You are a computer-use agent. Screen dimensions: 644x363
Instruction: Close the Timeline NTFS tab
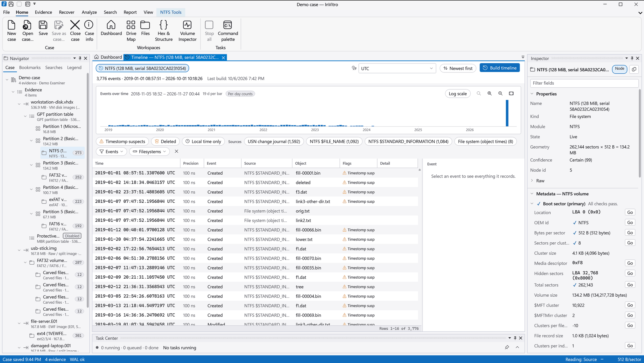223,57
